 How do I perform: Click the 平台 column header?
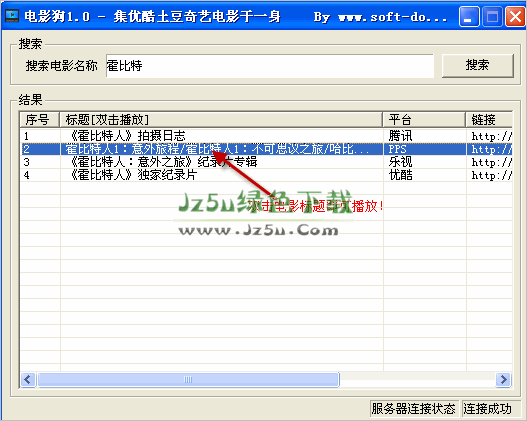coord(424,120)
